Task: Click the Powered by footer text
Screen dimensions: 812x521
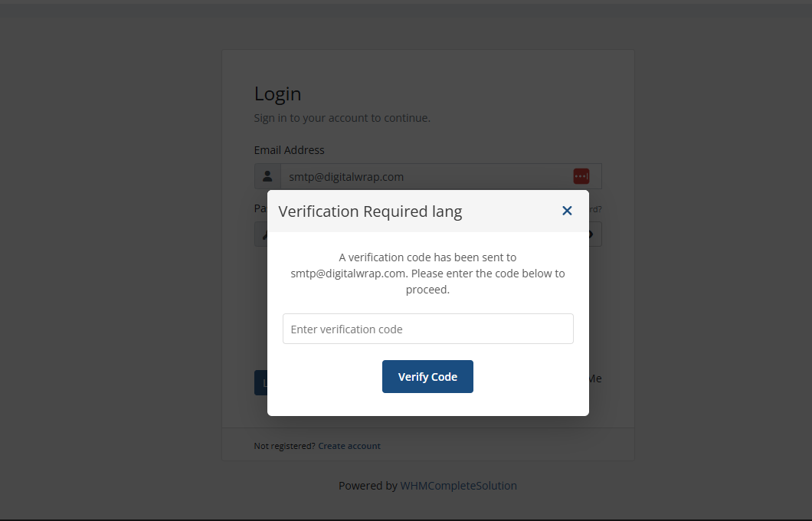Action: (368, 486)
